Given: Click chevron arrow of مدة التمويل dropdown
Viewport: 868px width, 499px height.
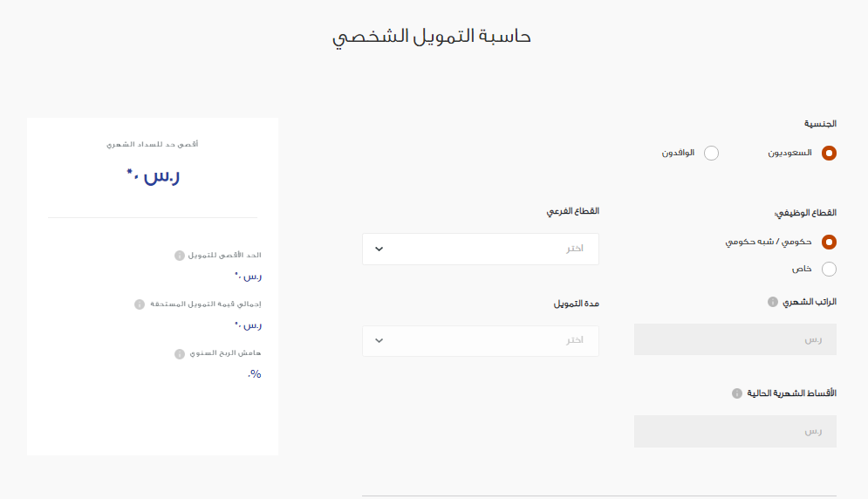Looking at the screenshot, I should (379, 340).
